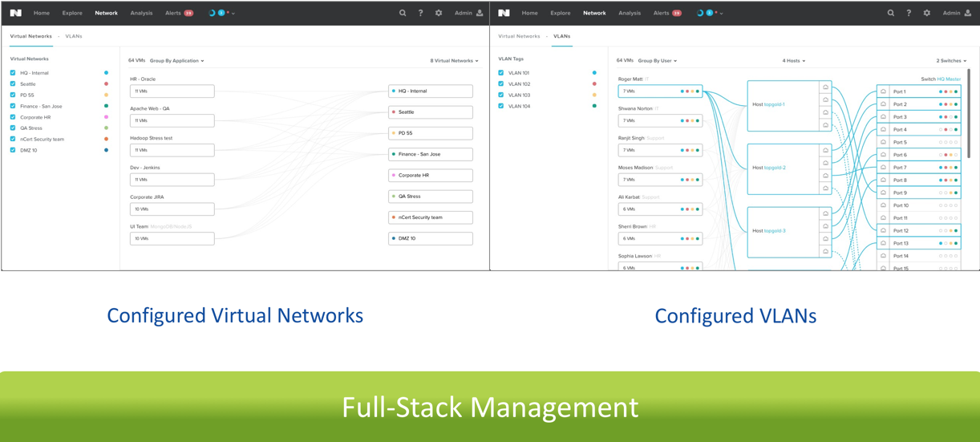Open the topgold-3 host link
This screenshot has height=442, width=980.
[x=775, y=231]
